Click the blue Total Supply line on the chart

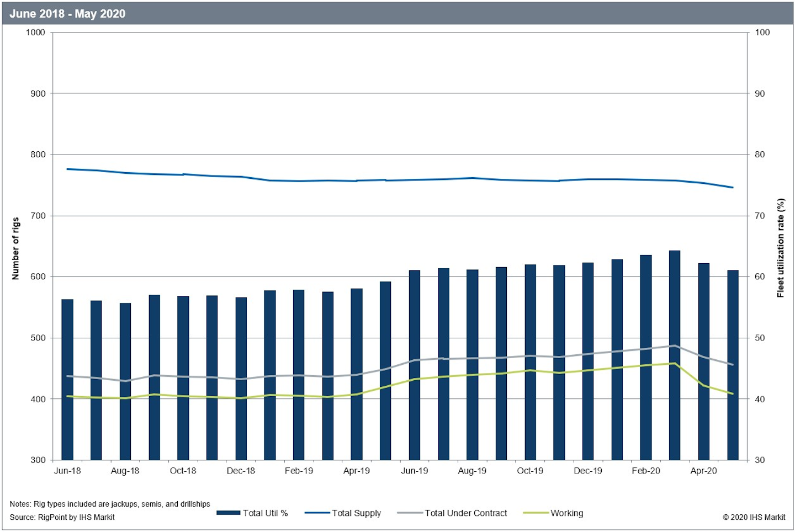(386, 179)
